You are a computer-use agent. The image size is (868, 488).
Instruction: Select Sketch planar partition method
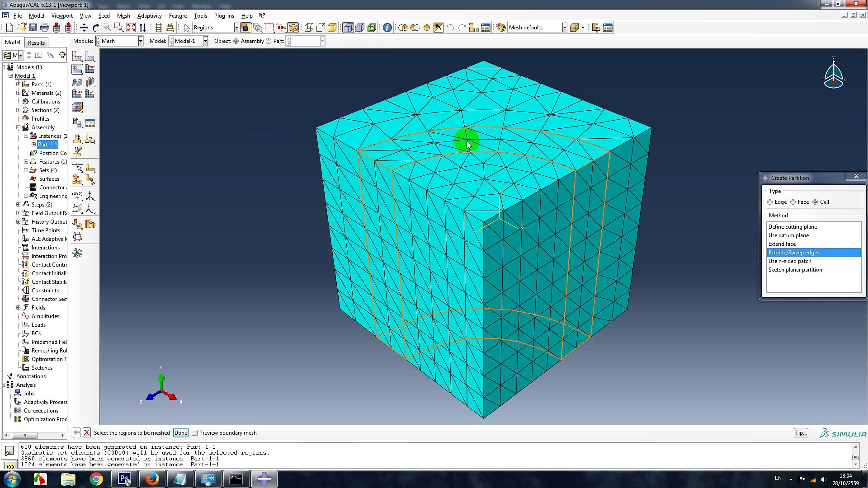coord(795,270)
